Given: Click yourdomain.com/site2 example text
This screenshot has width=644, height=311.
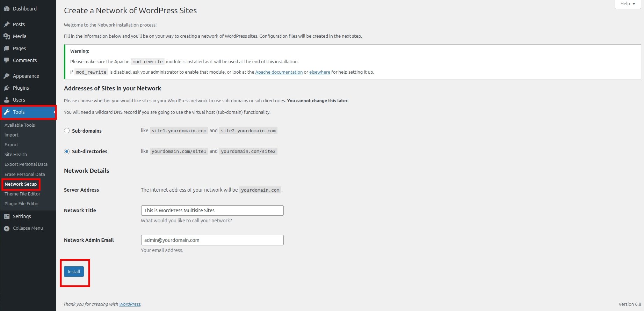Looking at the screenshot, I should pos(248,151).
